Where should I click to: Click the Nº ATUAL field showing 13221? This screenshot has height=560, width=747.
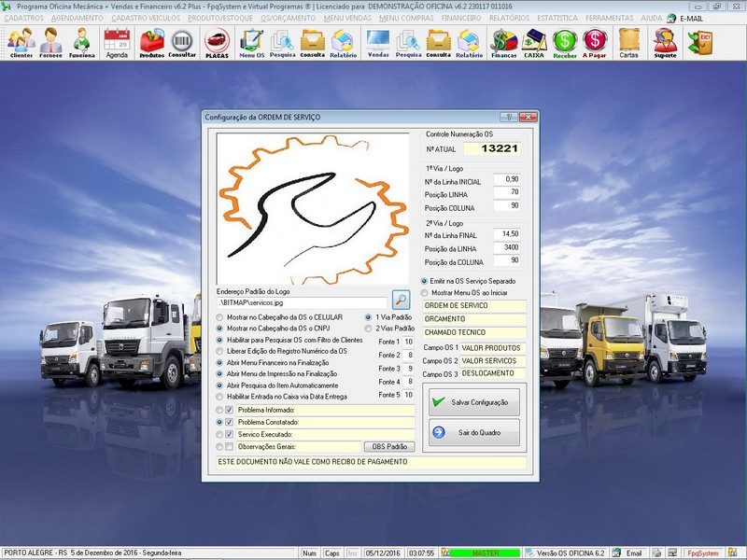[x=492, y=148]
